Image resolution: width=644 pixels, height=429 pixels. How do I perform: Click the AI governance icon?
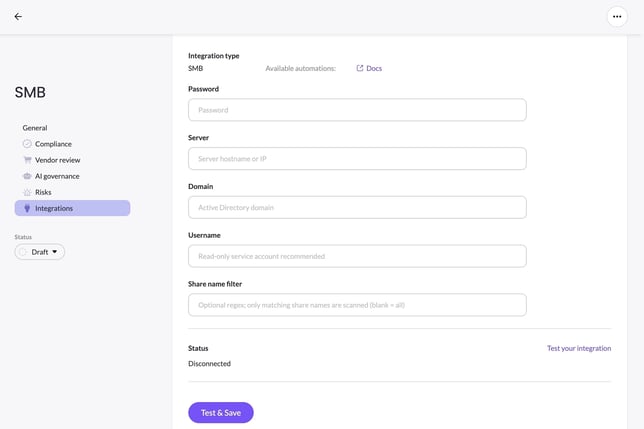(27, 176)
